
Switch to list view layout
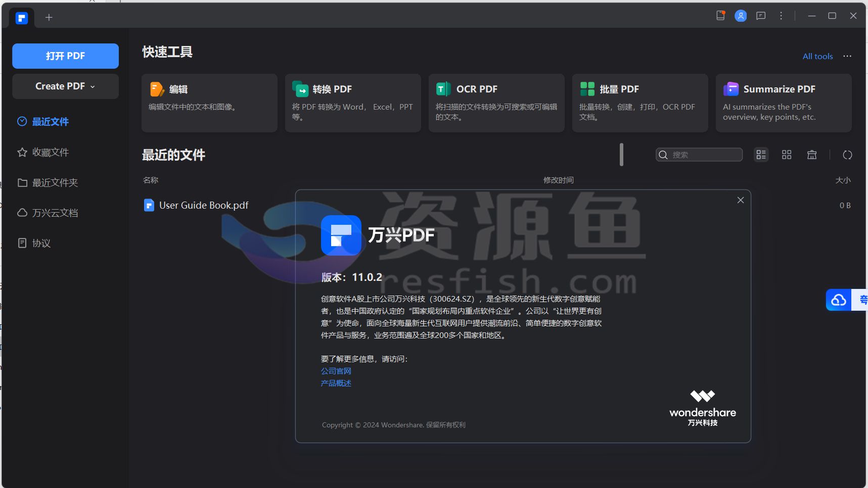tap(761, 155)
